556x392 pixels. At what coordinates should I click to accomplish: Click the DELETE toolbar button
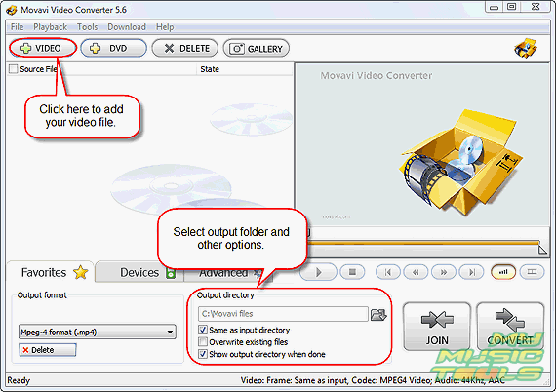pyautogui.click(x=184, y=48)
